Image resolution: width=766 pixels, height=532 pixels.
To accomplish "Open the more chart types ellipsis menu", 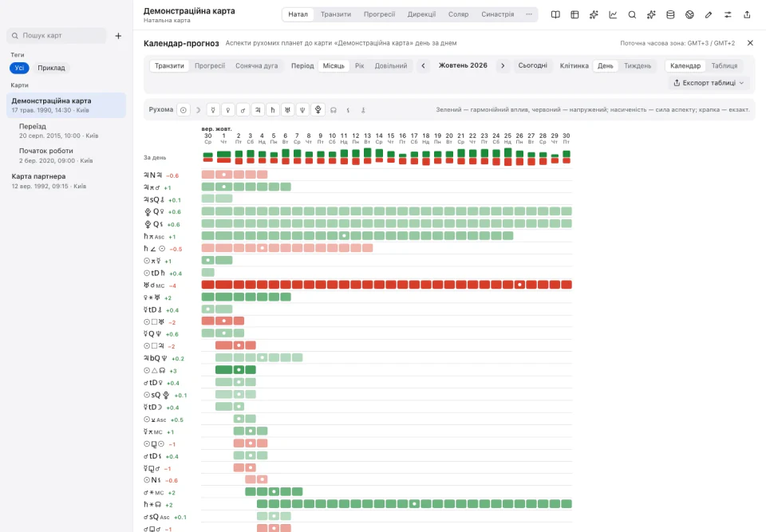I will tap(528, 14).
